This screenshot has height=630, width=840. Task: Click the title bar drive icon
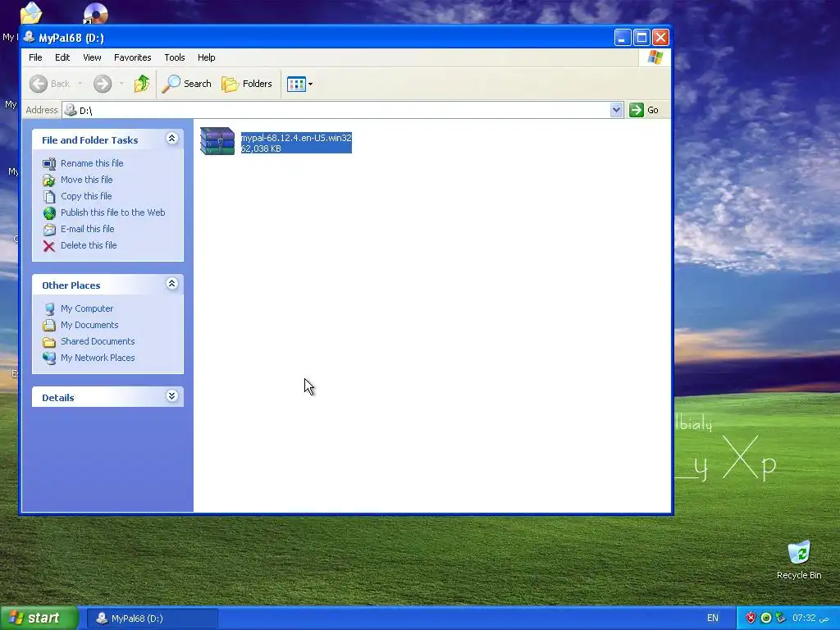point(30,37)
